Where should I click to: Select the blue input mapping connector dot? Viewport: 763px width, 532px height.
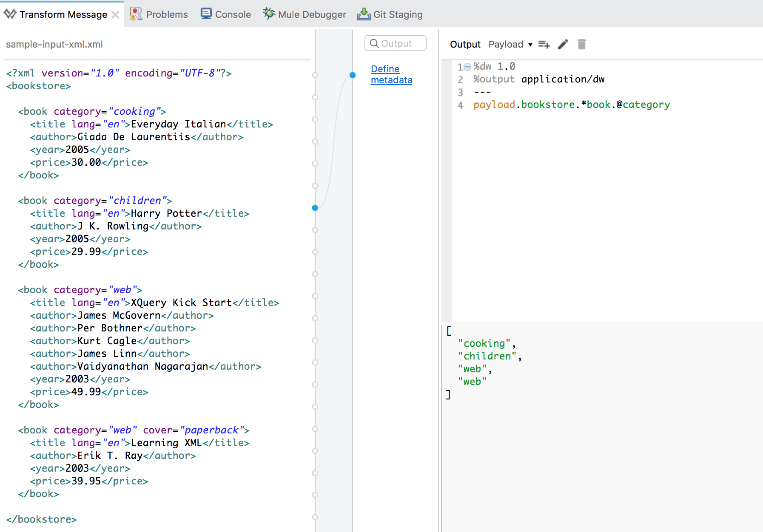click(315, 208)
